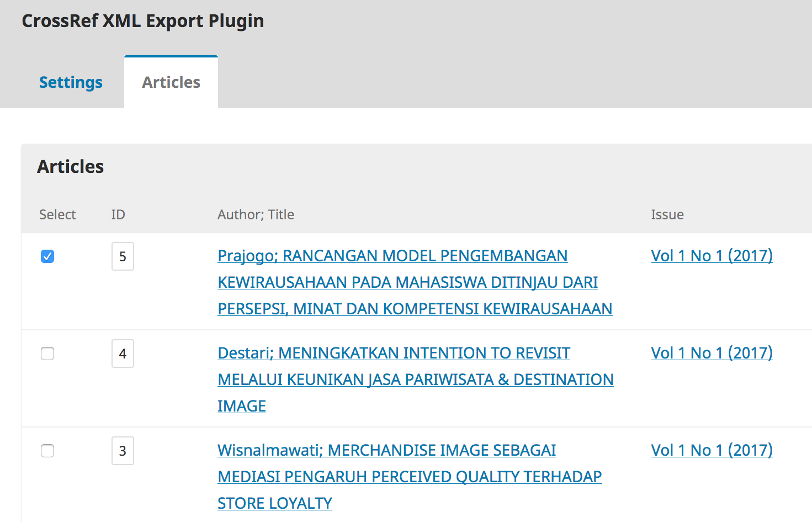This screenshot has width=812, height=522.
Task: Click the Author; Title column header
Action: (x=256, y=214)
